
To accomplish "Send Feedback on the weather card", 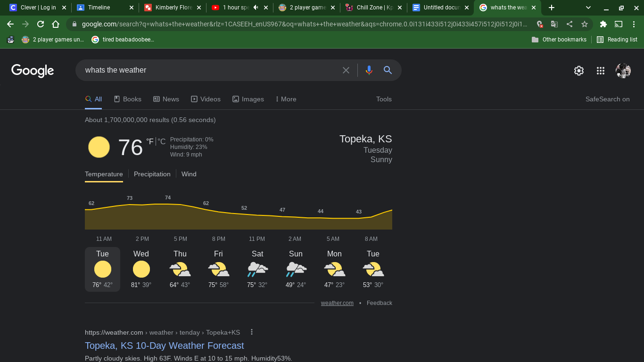I will 379,303.
